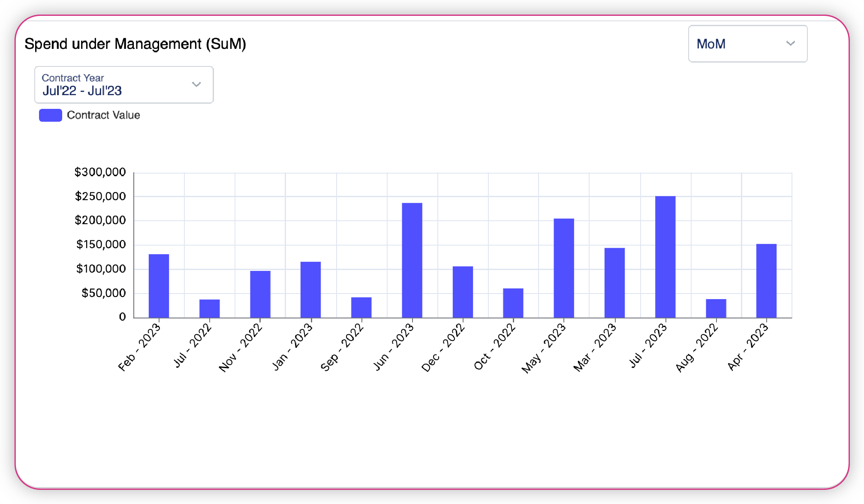Click the Apr - 2023 bar
The image size is (864, 504).
point(766,281)
